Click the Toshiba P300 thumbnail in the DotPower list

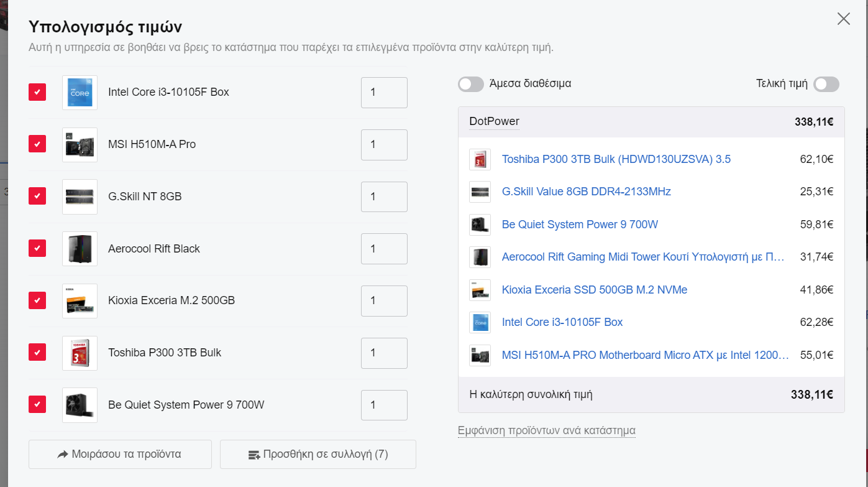pyautogui.click(x=480, y=159)
